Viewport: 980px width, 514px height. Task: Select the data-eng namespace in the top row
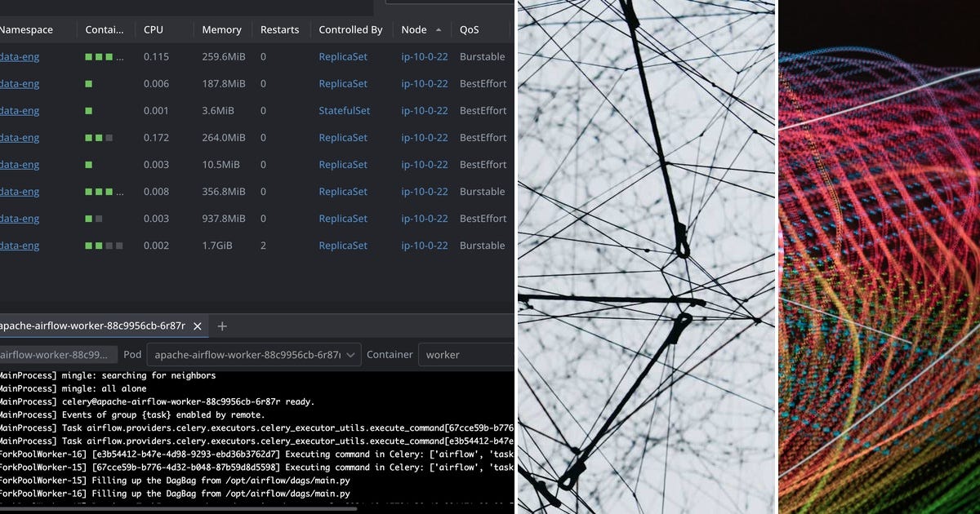[18, 56]
